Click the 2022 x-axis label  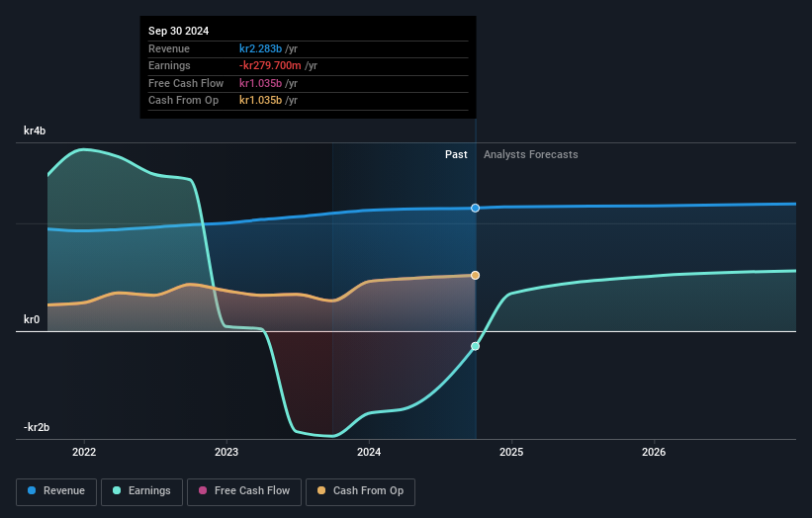(x=84, y=452)
